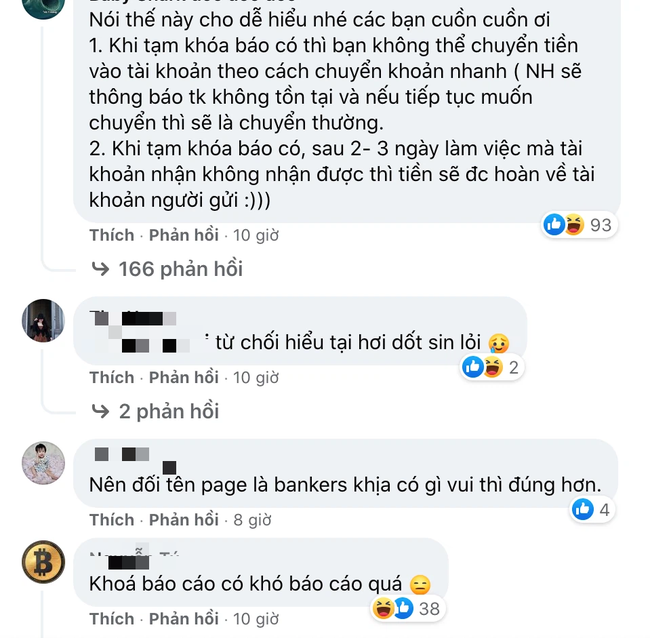Open the haha reaction icon next to 38
This screenshot has height=638, width=650.
[x=383, y=609]
